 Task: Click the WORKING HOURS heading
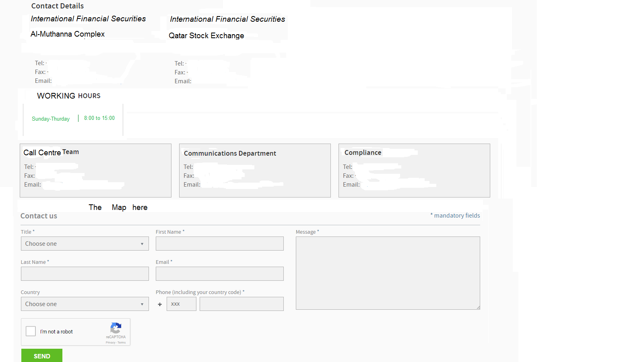pos(69,96)
